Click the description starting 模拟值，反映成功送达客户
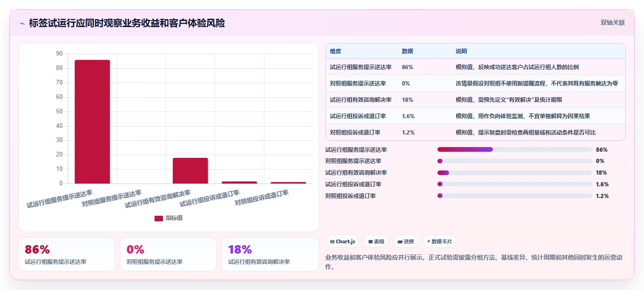Screen dimensions: 644x290 click(517, 67)
